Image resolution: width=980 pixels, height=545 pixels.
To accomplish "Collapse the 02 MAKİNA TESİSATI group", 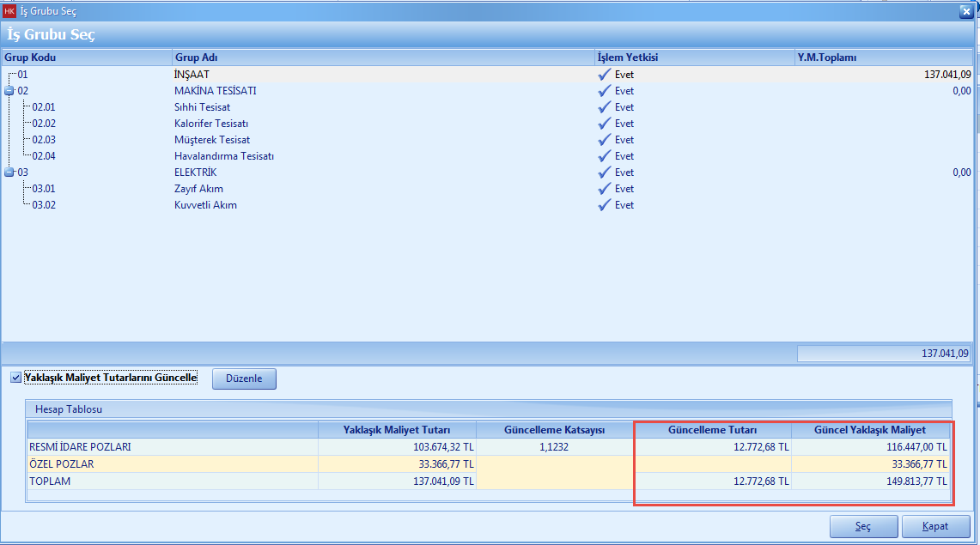I will (x=9, y=91).
